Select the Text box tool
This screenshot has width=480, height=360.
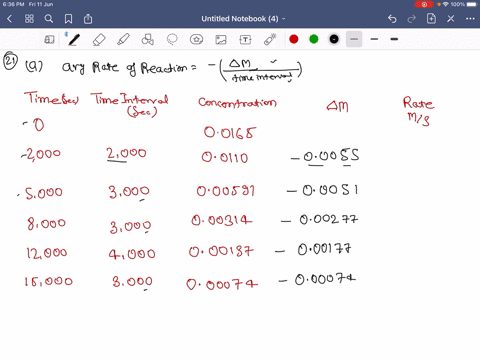click(245, 40)
